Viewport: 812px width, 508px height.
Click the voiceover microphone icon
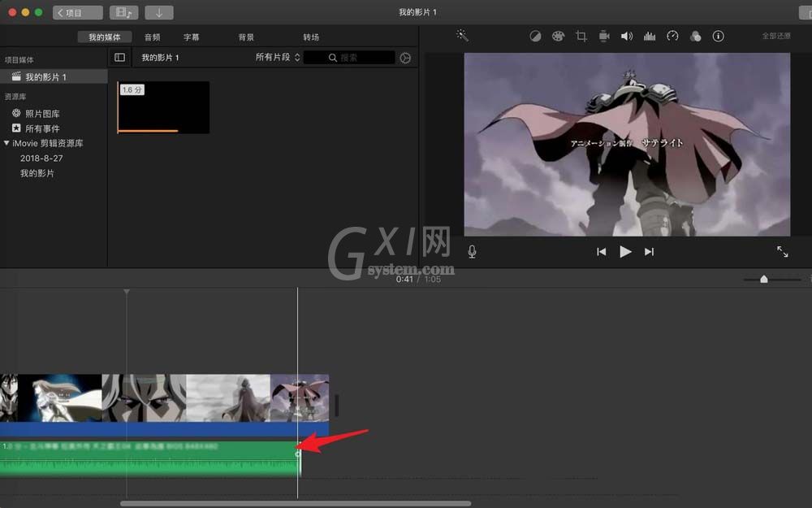[472, 252]
